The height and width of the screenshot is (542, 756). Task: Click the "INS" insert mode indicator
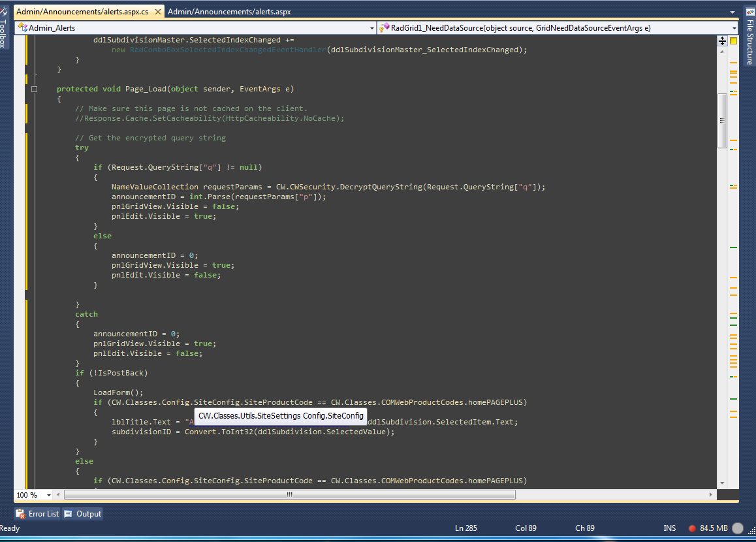pyautogui.click(x=670, y=528)
